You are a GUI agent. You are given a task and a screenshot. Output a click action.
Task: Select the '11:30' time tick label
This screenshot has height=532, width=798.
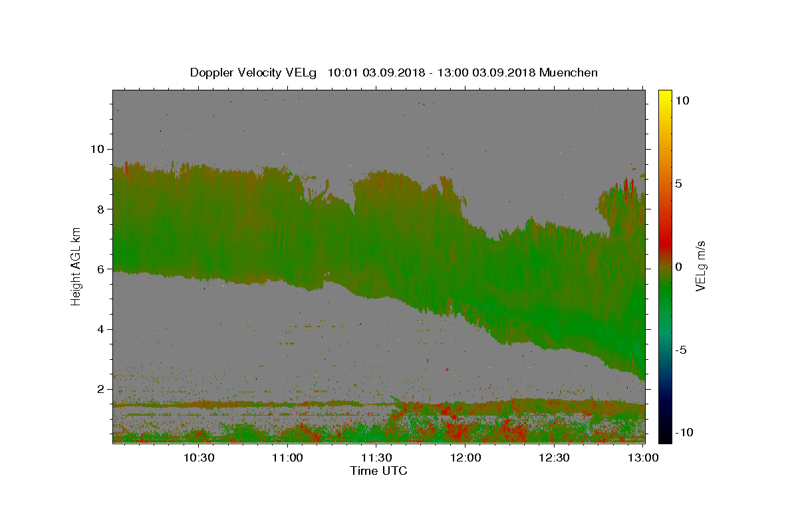pos(376,458)
